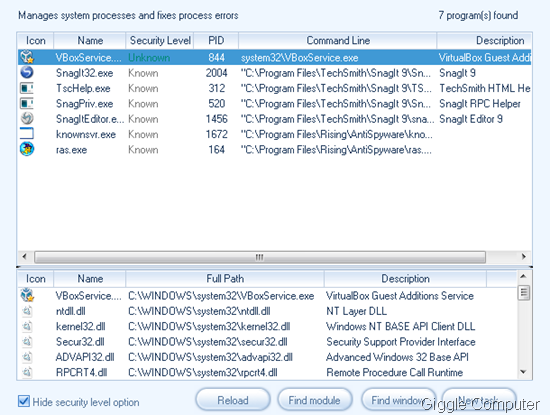Click the SnagIt RPC Helper description
Image resolution: width=550 pixels, height=415 pixels.
(x=480, y=104)
